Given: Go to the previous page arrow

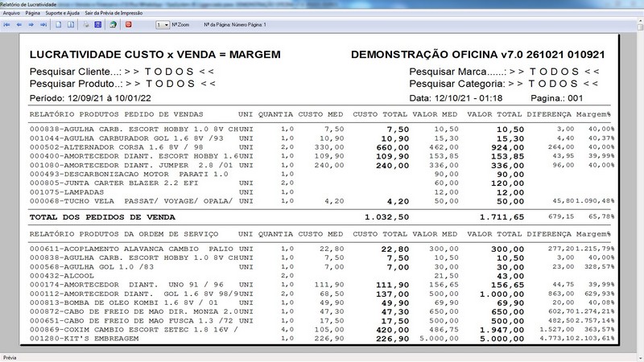Looking at the screenshot, I should click(x=19, y=25).
